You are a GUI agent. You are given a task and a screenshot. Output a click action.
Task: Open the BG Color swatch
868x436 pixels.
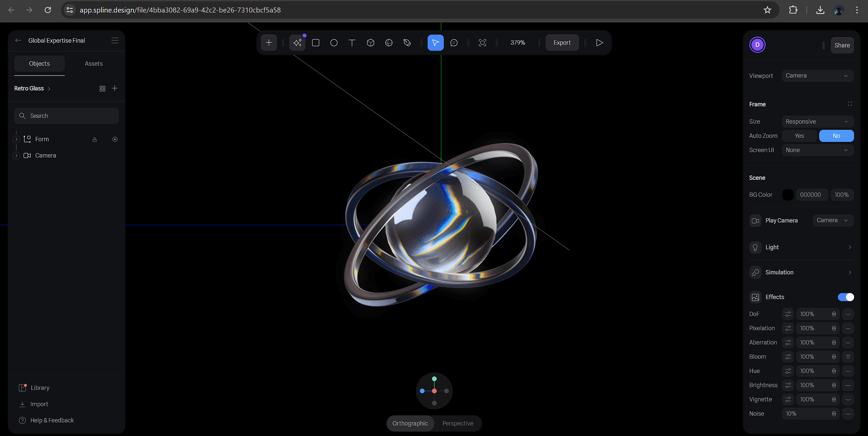point(788,195)
